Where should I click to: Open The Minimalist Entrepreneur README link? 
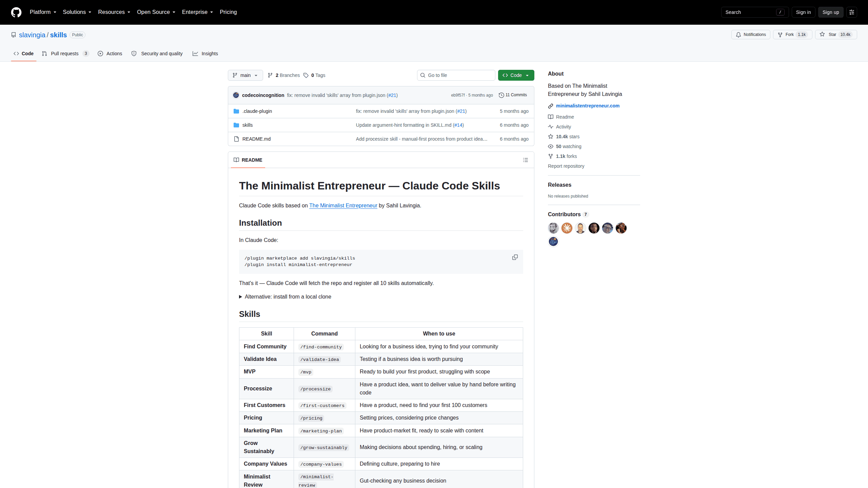[343, 205]
